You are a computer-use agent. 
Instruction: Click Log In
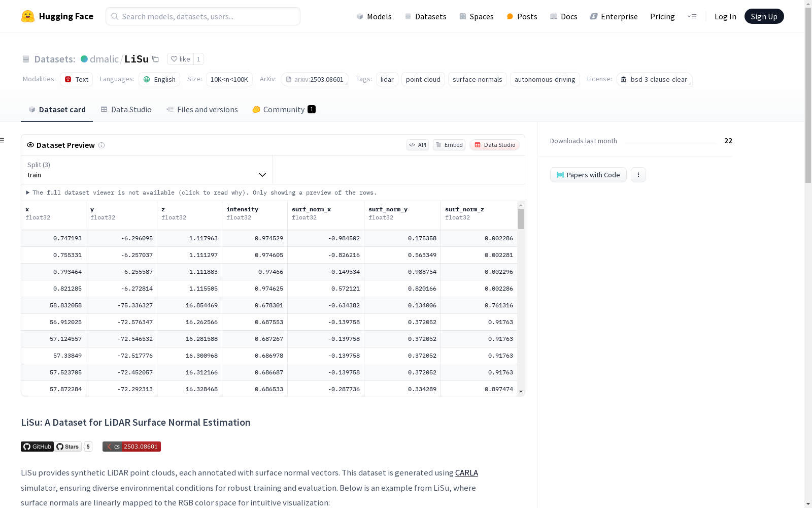click(725, 16)
